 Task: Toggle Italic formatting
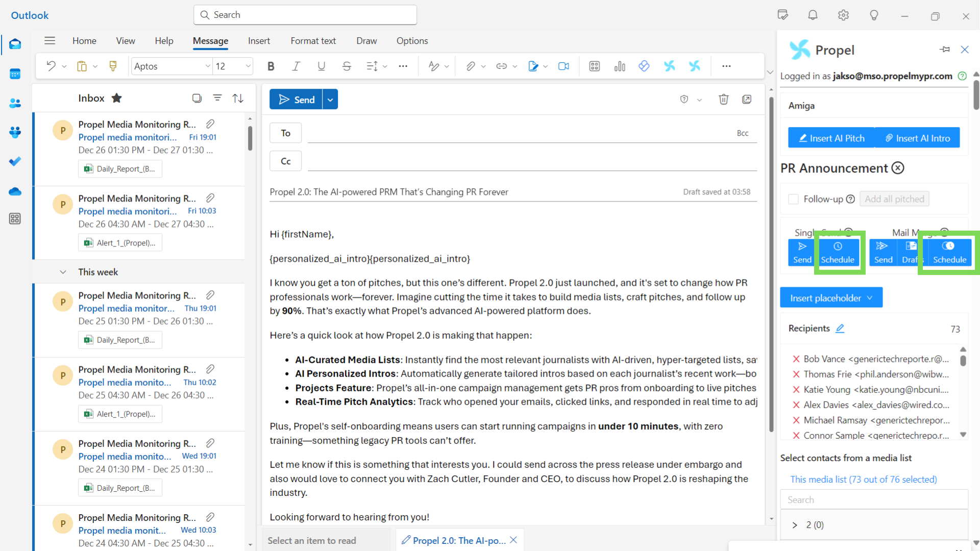click(296, 66)
